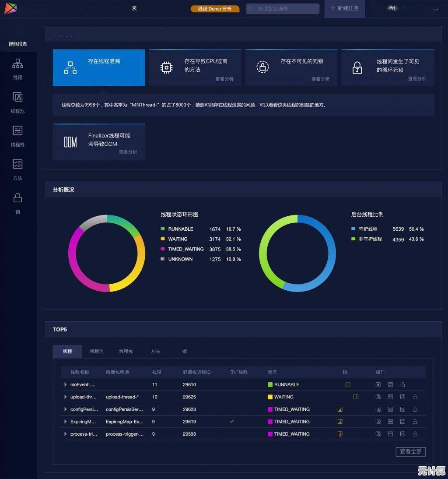Expand the process-tri thread row
Image resolution: width=448 pixels, height=479 pixels.
pos(65,434)
